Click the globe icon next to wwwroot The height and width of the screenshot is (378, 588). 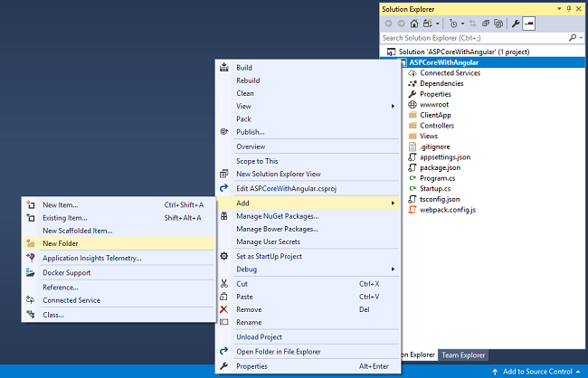coord(413,105)
